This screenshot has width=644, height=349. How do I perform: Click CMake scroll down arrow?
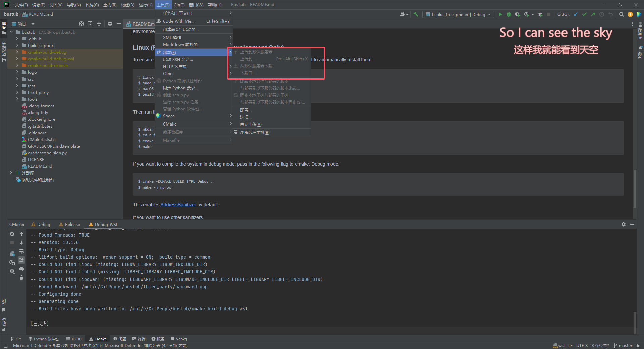21,243
